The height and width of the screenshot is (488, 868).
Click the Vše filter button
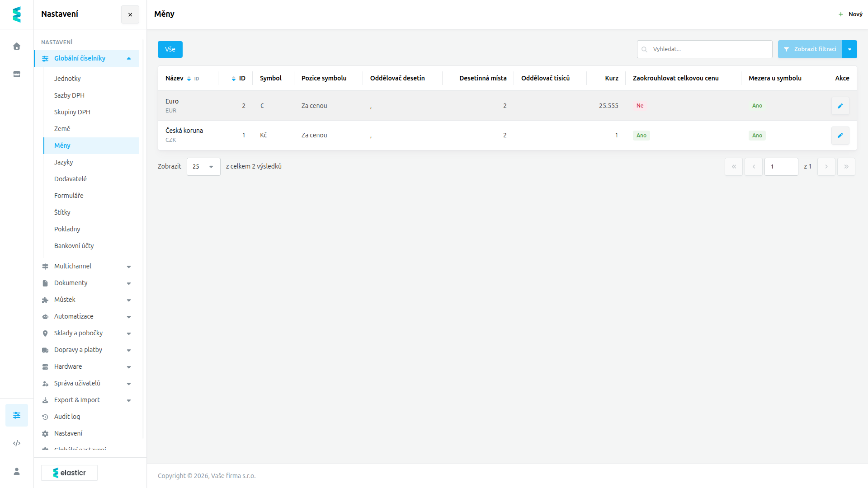[x=170, y=49]
